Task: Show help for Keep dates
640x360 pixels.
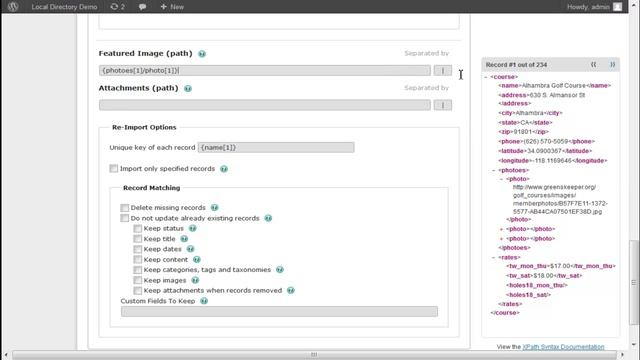Action: tap(190, 249)
